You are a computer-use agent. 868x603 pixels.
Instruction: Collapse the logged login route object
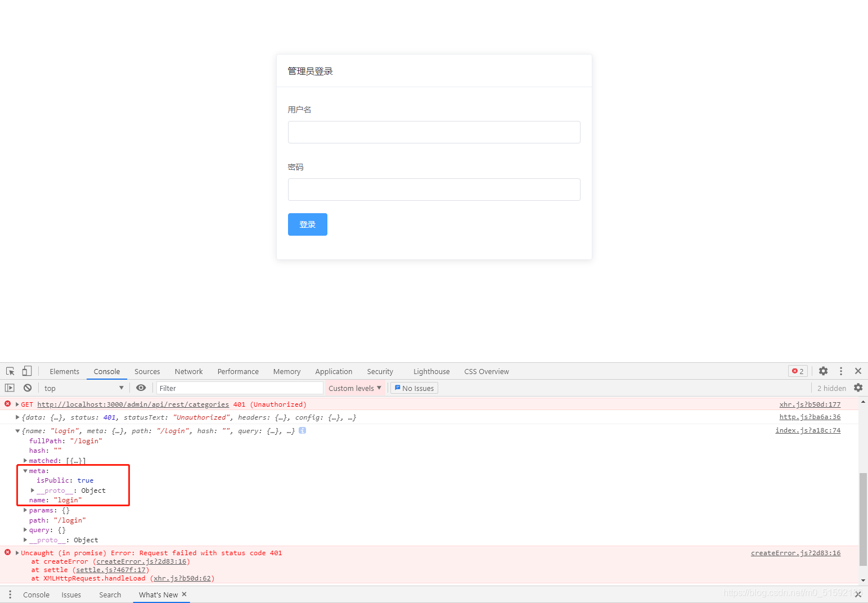pos(17,431)
